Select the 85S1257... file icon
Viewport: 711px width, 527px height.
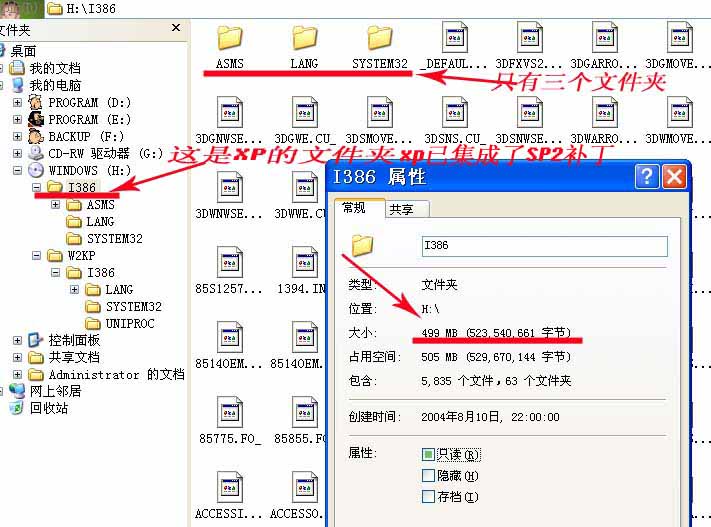tap(229, 262)
